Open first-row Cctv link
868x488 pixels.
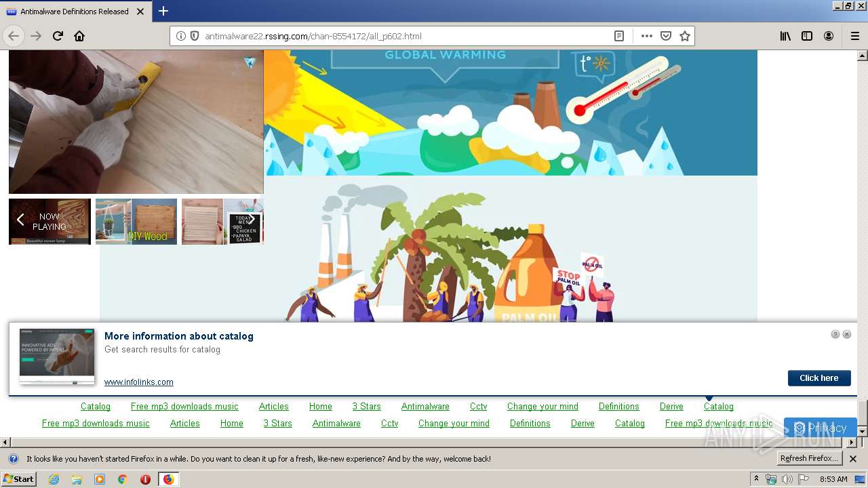pyautogui.click(x=479, y=407)
